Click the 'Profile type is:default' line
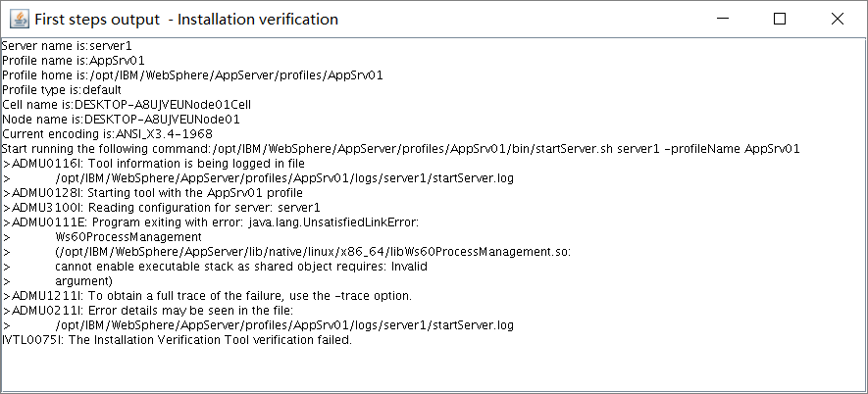 click(62, 89)
